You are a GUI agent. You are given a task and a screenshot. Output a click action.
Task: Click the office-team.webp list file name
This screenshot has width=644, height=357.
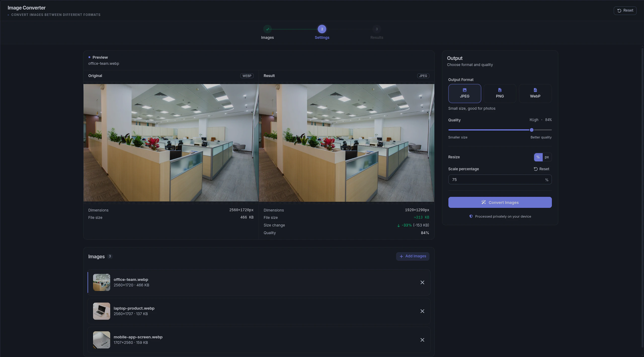click(131, 280)
